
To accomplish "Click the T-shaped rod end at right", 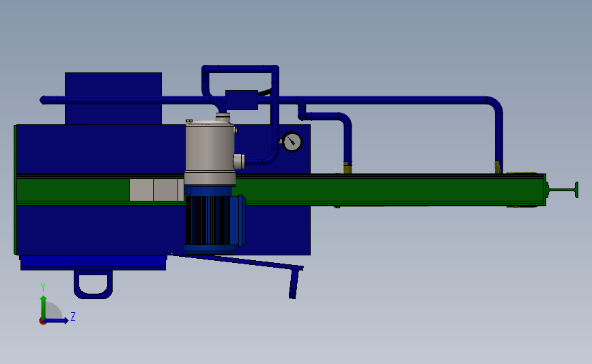I will (x=562, y=189).
